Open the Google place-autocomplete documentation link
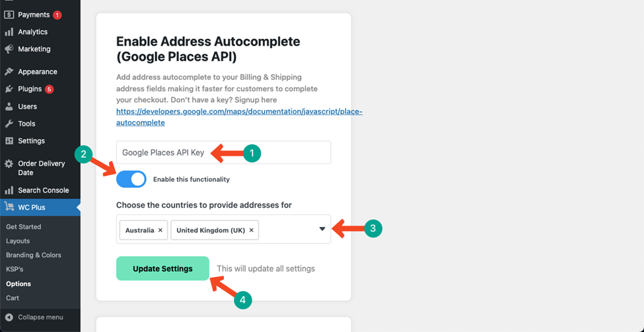The image size is (644, 332). pos(239,117)
